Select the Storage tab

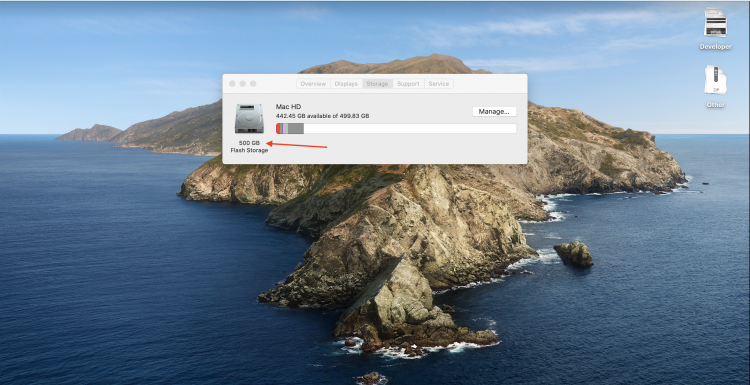point(377,84)
